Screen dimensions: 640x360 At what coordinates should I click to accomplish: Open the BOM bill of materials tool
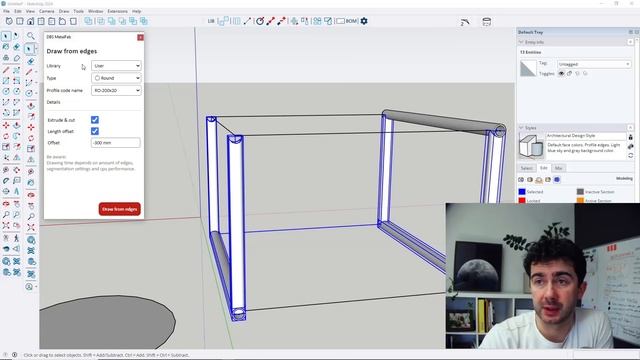point(352,21)
